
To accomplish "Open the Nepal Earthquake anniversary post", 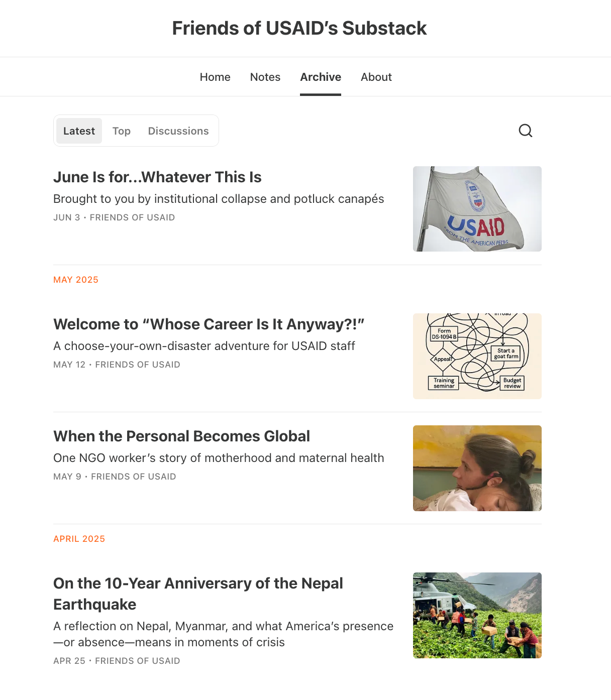I will 198,594.
